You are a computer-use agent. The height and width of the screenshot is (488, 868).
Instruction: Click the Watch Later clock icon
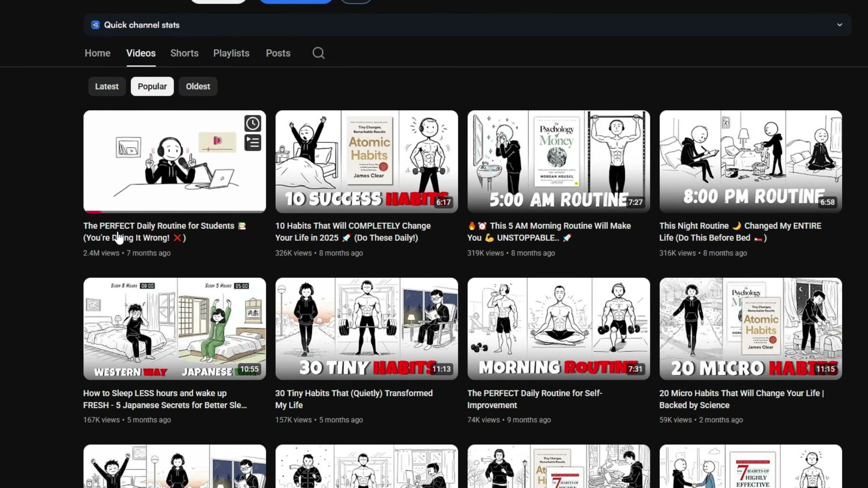coord(253,123)
